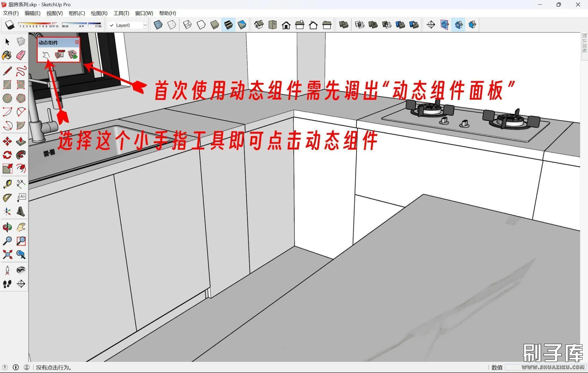Select the Tape Measure tool
Screen dimensions: 588x373
[7, 184]
